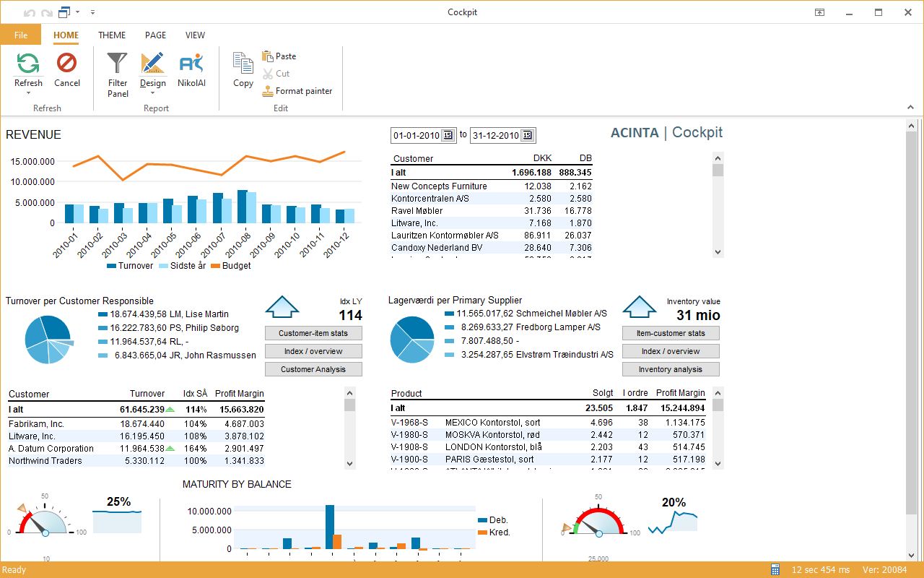Screen dimensions: 924x578
Task: Open Customer-item stats
Action: pos(313,333)
